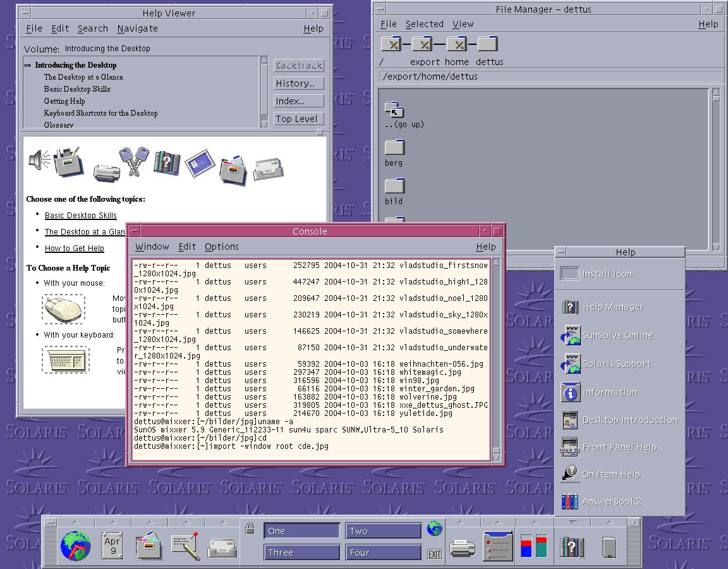Click the front panel lock icon
This screenshot has width=728, height=569.
point(250,529)
